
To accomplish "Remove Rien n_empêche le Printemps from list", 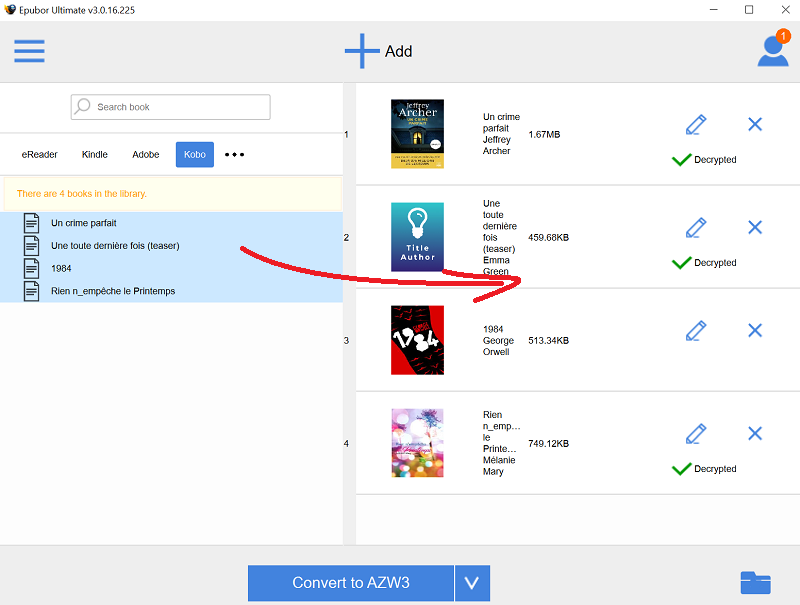I will click(x=755, y=433).
